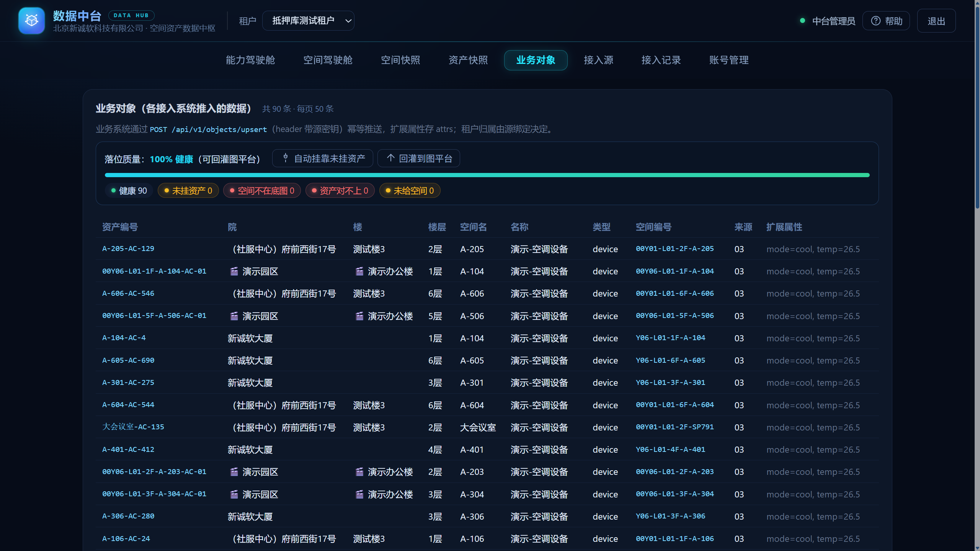This screenshot has width=980, height=551.
Task: Click the 中台管理员 user label
Action: [x=834, y=21]
